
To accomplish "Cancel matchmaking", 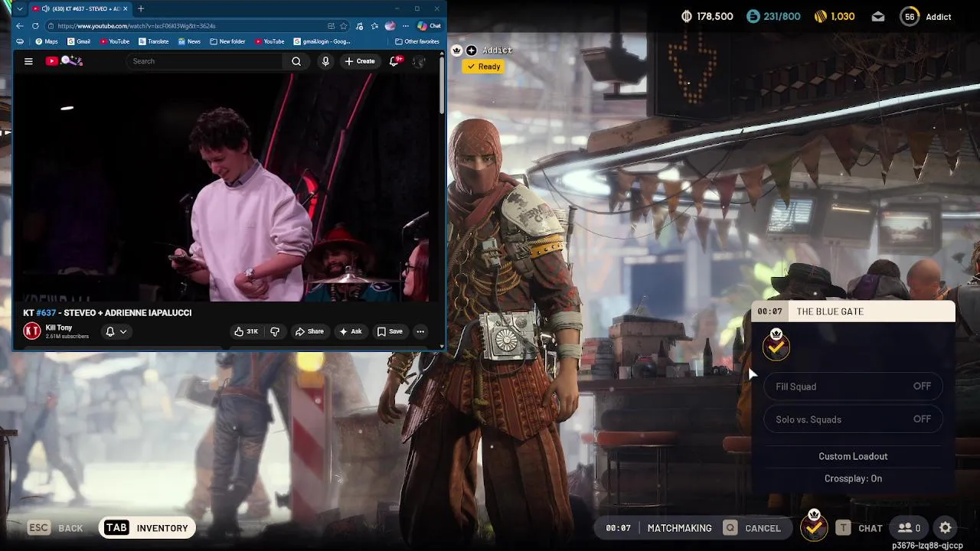I will pyautogui.click(x=753, y=528).
